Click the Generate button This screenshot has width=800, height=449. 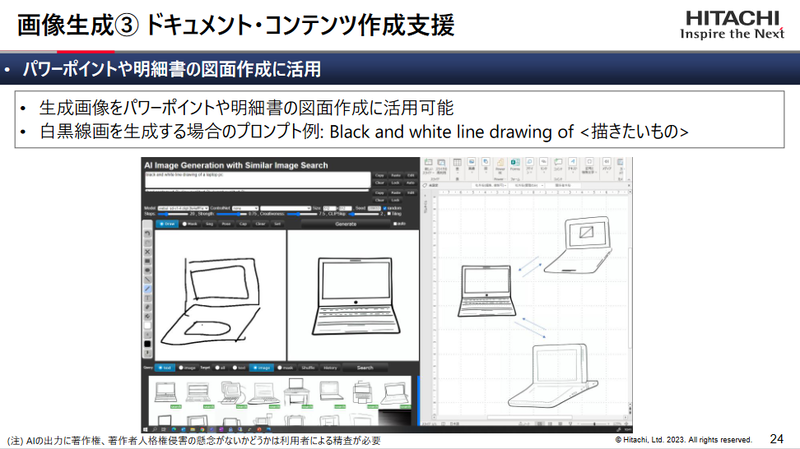(345, 224)
